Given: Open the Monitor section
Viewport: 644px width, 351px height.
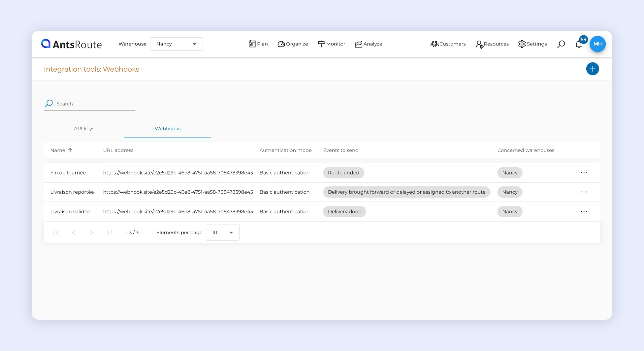Looking at the screenshot, I should (331, 44).
